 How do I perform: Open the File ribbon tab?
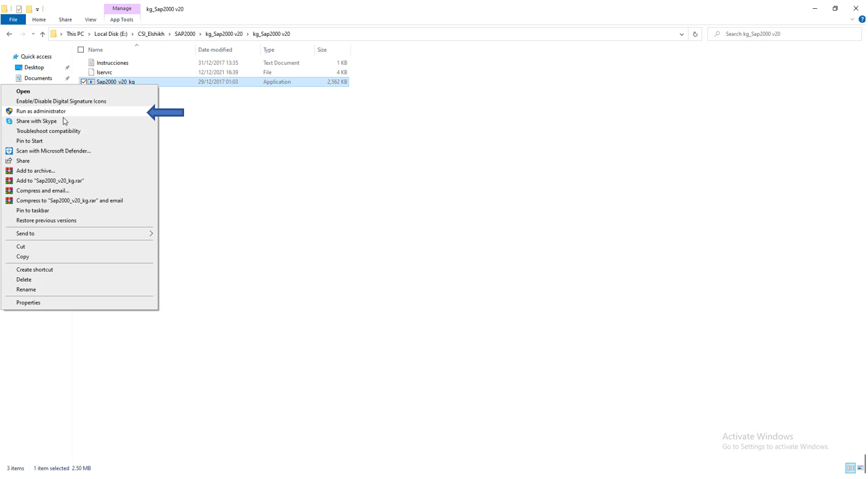tap(13, 20)
